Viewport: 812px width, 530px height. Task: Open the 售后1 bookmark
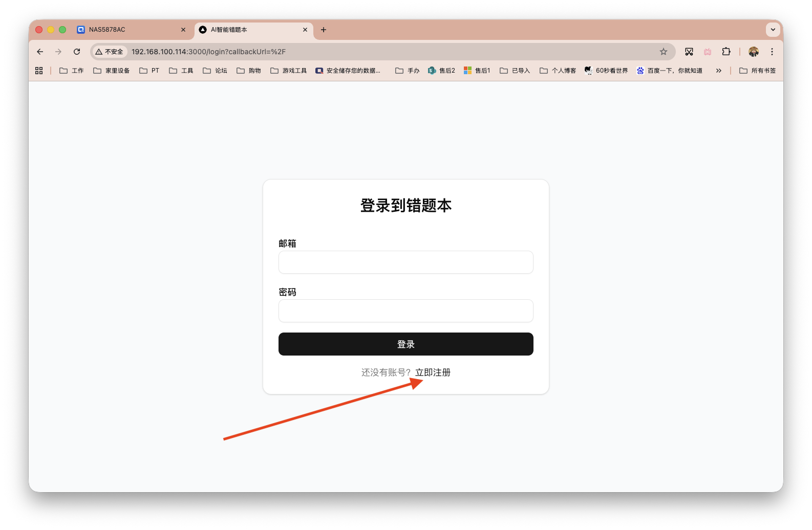tap(477, 71)
